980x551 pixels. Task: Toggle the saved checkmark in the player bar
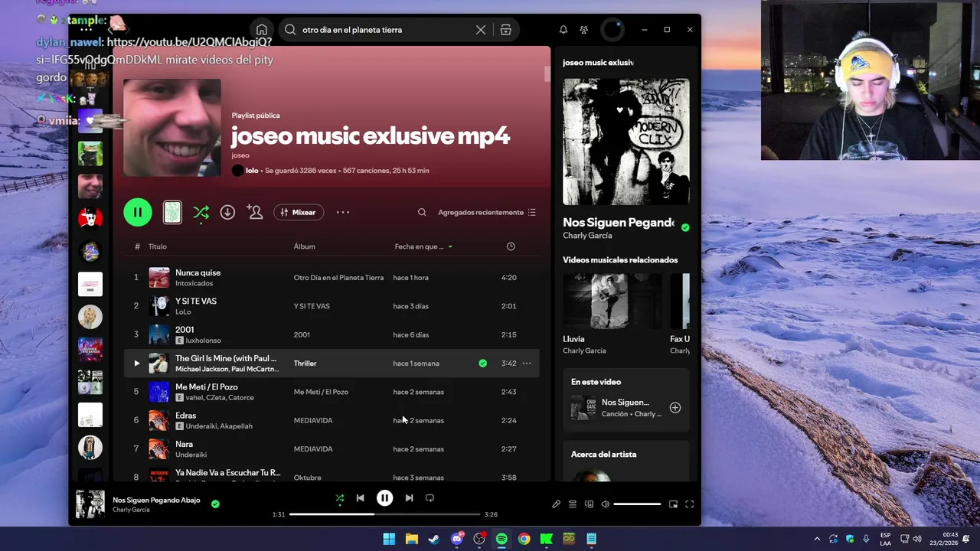[x=215, y=504]
